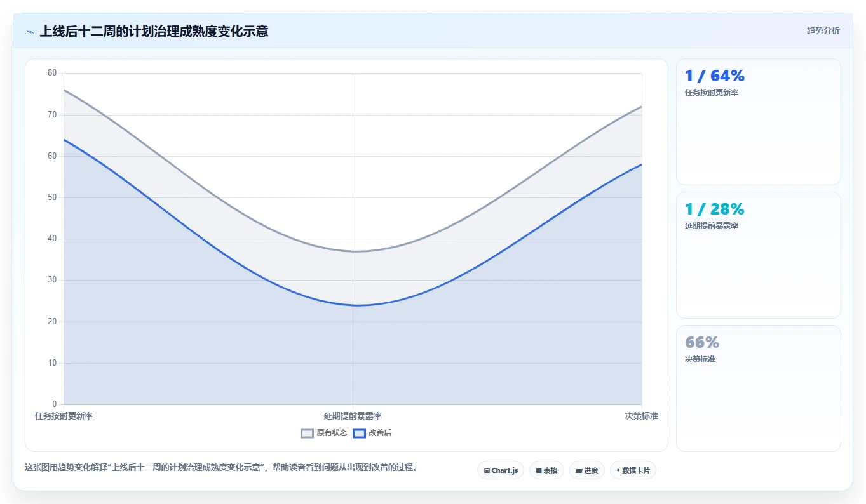
Task: Click the lightning icon beside the title
Action: 30,32
